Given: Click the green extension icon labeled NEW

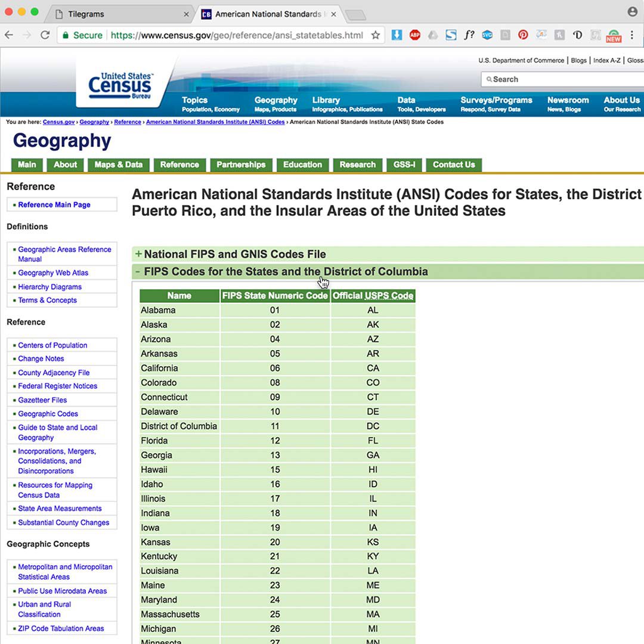Looking at the screenshot, I should click(614, 36).
